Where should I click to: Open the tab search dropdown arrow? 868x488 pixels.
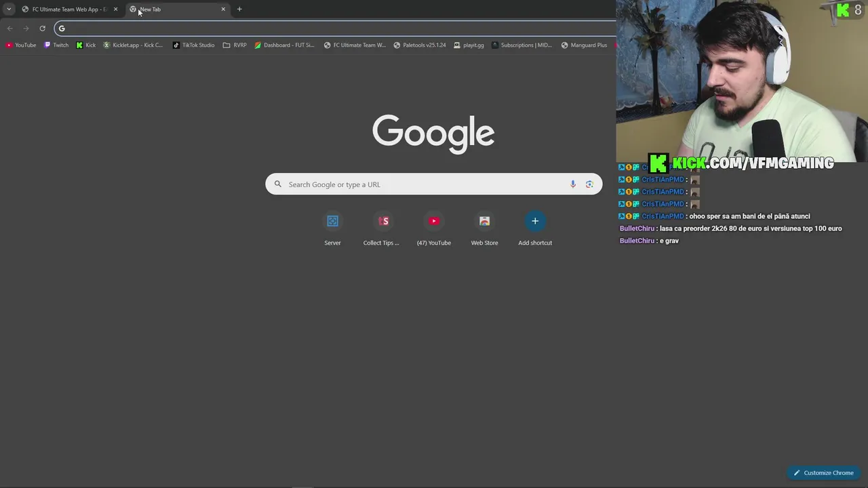(x=9, y=9)
